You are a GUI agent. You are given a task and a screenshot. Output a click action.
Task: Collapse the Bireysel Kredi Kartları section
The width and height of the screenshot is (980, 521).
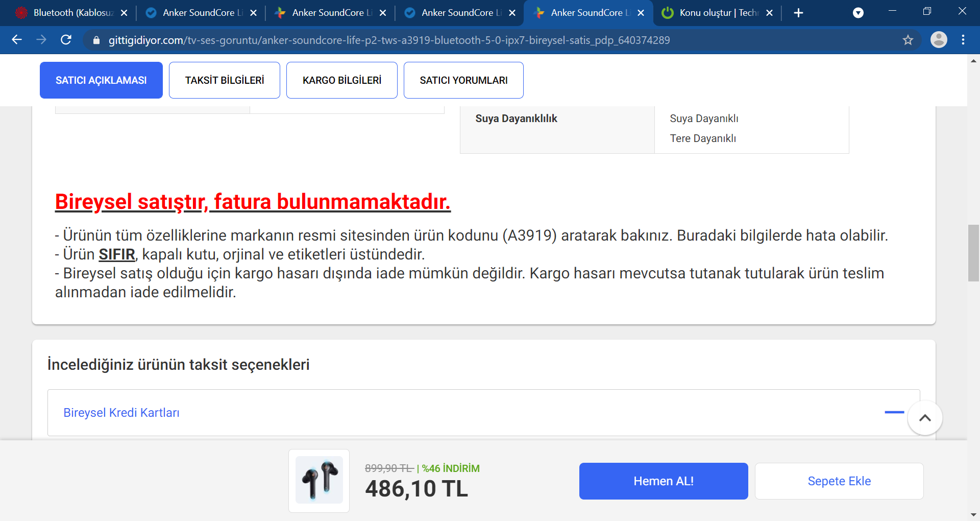click(894, 412)
